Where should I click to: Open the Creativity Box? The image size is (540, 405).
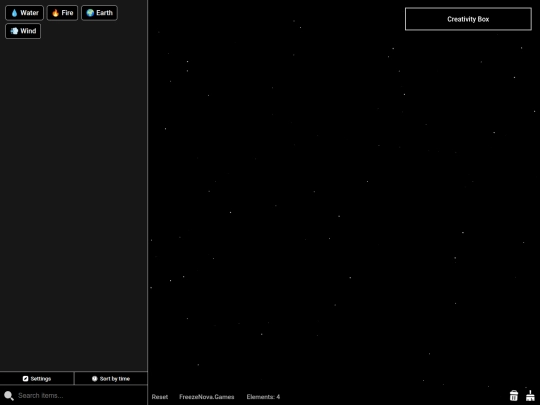coord(468,19)
